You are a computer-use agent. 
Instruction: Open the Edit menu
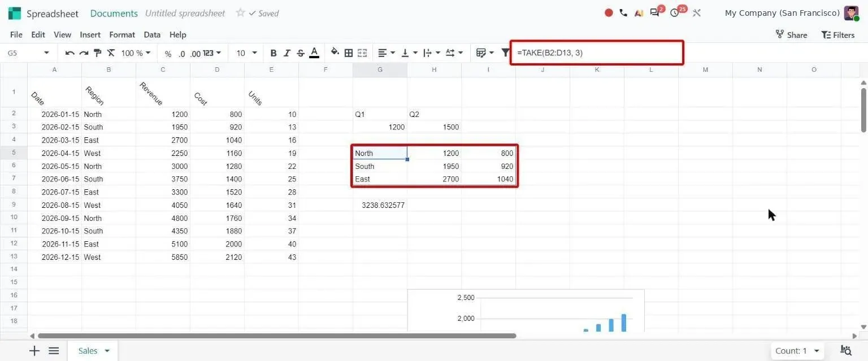(38, 34)
